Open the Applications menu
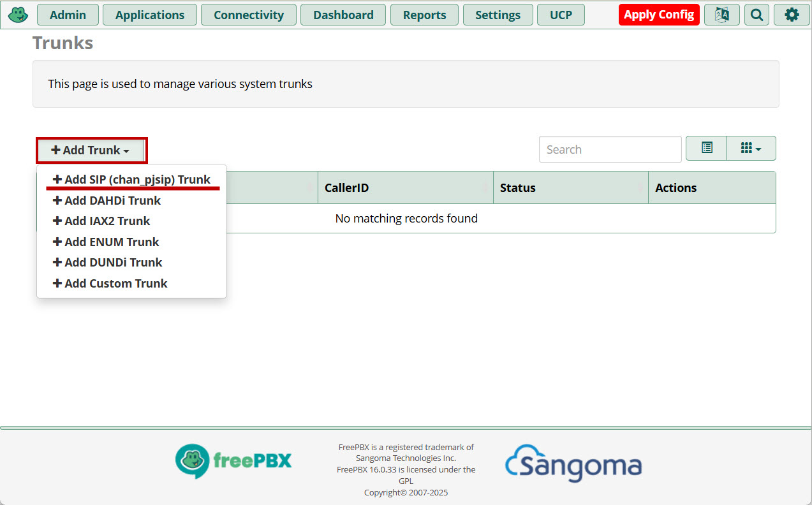 coord(150,15)
